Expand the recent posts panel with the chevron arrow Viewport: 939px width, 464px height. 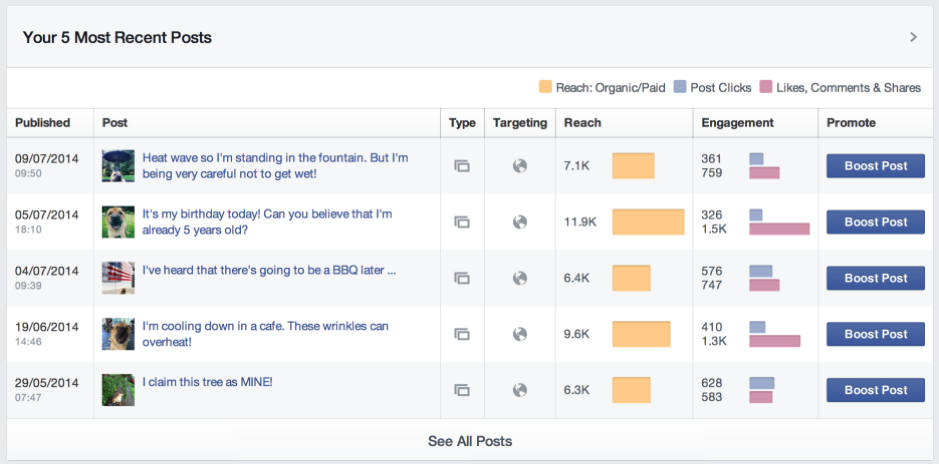(913, 37)
